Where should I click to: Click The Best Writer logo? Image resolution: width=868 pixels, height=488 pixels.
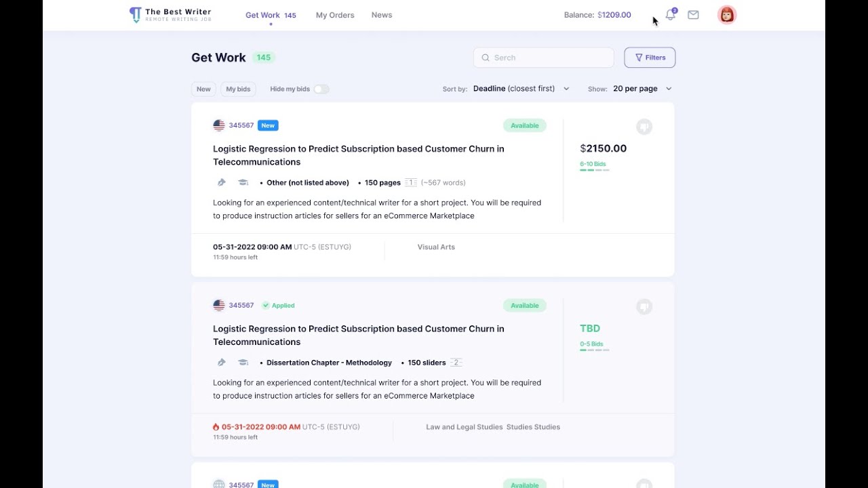[x=170, y=15]
